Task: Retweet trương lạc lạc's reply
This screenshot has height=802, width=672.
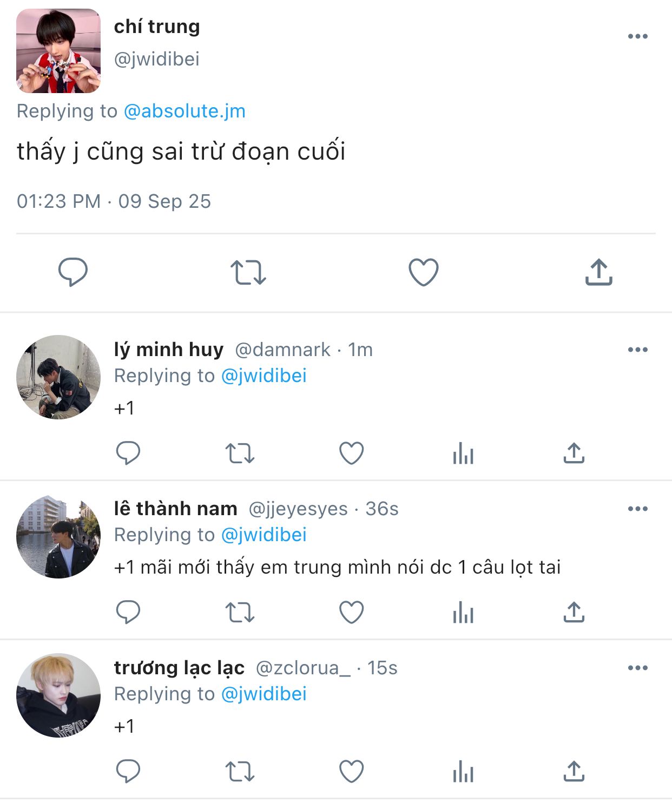Action: pos(240,772)
